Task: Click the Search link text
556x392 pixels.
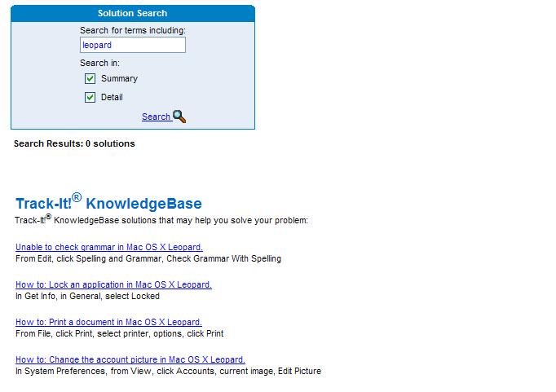Action: point(156,117)
